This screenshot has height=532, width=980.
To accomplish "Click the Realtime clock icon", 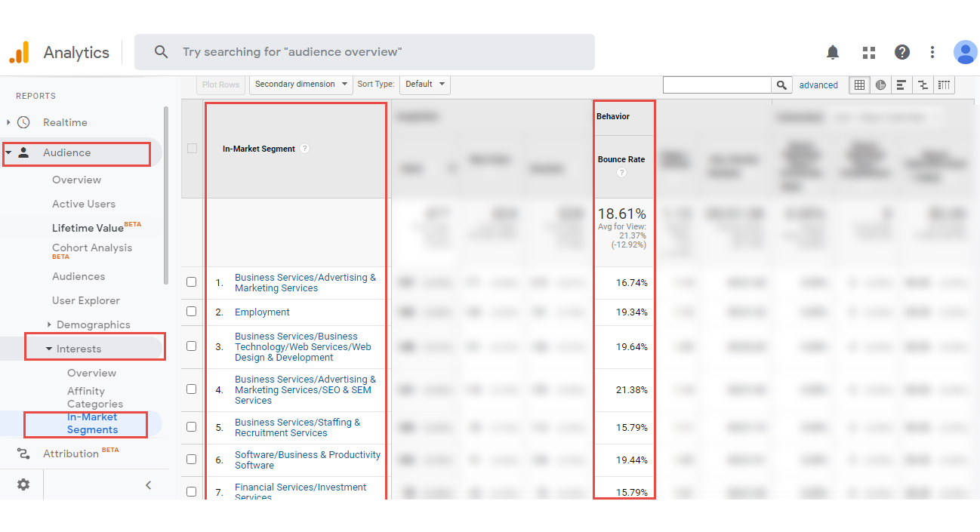I will (23, 122).
